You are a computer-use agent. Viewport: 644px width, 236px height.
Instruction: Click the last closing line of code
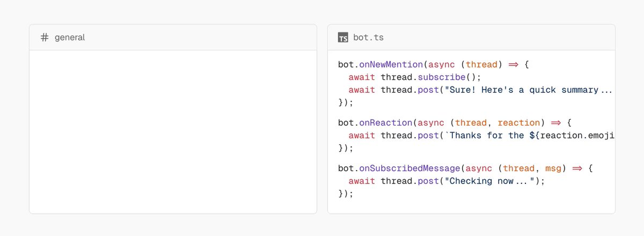[346, 194]
